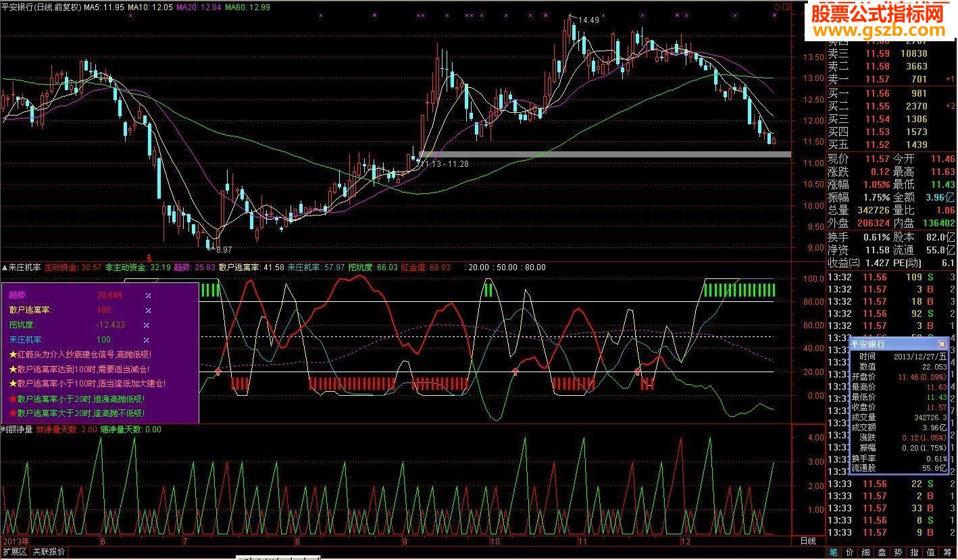Click the 开盘价 11.46 row in the popup
The image size is (958, 560).
pyautogui.click(x=899, y=377)
